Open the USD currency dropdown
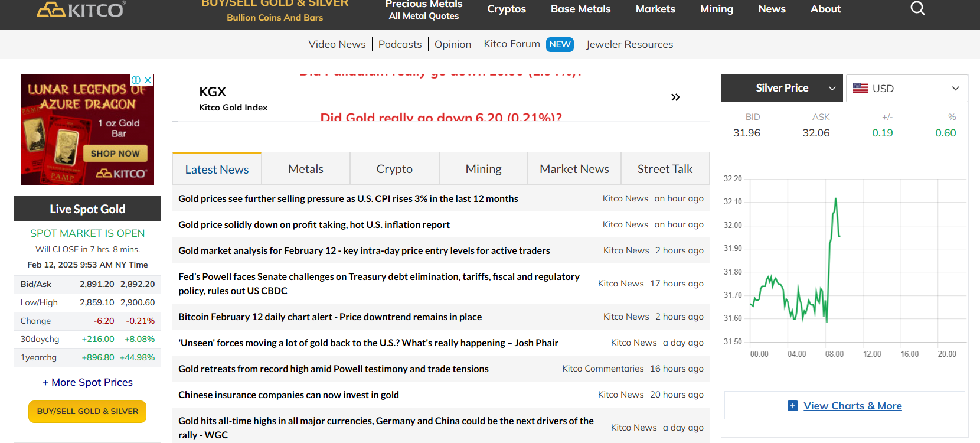 pos(907,88)
